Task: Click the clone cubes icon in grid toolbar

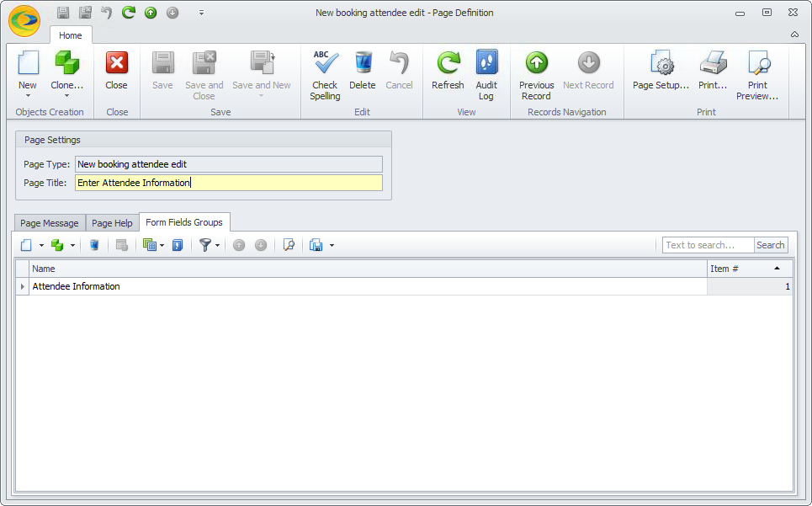Action: pyautogui.click(x=57, y=245)
